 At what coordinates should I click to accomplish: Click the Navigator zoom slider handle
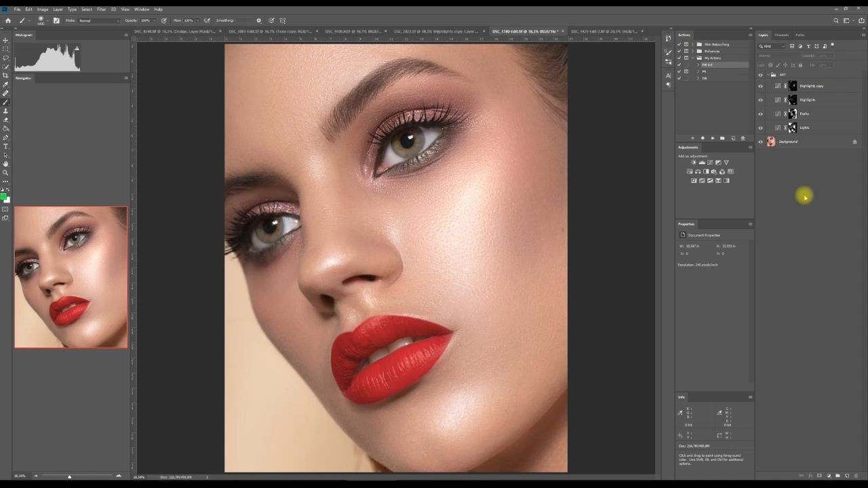(69, 476)
